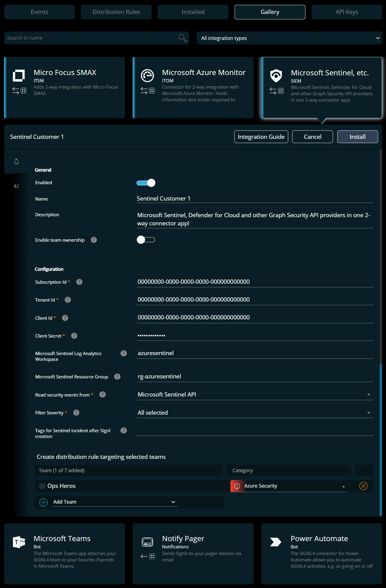Edit the Log Analytics Workspace field
The height and width of the screenshot is (588, 386).
pos(255,353)
